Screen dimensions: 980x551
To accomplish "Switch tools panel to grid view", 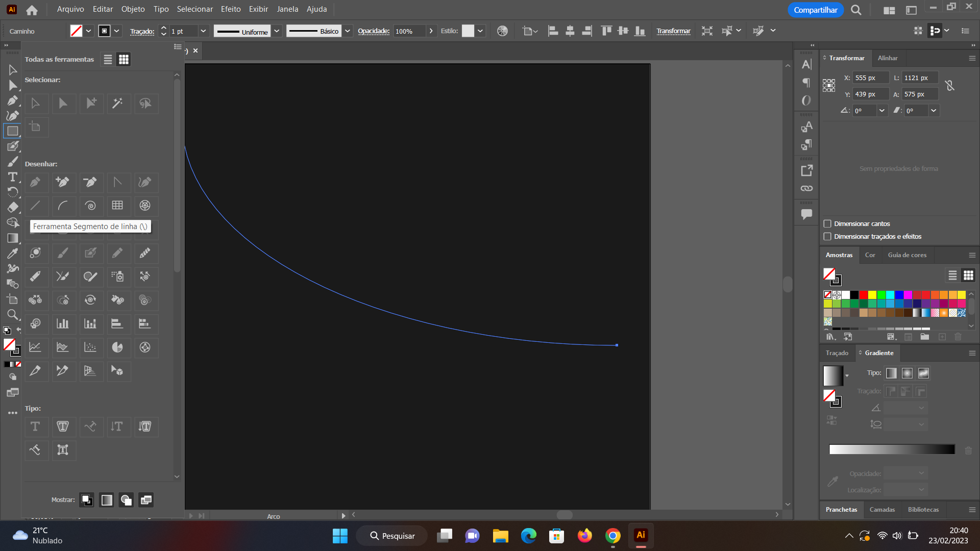I will point(124,59).
